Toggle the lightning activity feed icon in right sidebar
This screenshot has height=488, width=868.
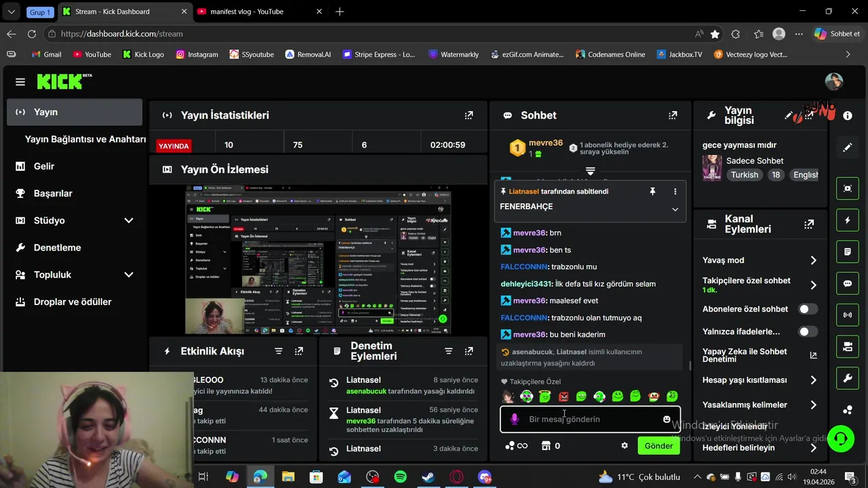tap(848, 220)
